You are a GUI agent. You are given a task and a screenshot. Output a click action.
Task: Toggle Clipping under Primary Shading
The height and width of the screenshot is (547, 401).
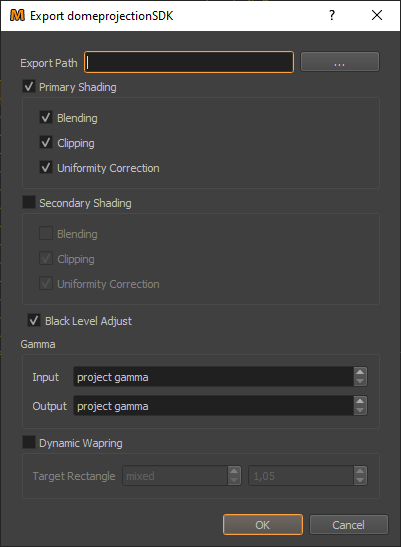pyautogui.click(x=46, y=143)
